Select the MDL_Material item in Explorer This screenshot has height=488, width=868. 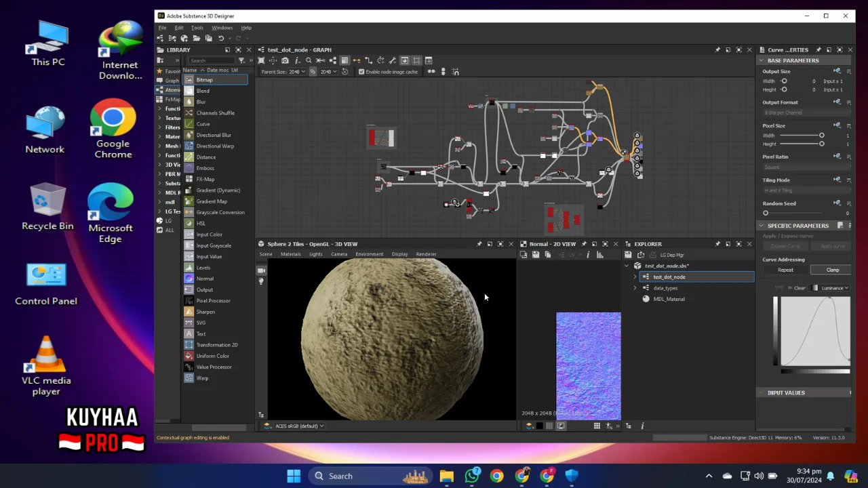[669, 299]
